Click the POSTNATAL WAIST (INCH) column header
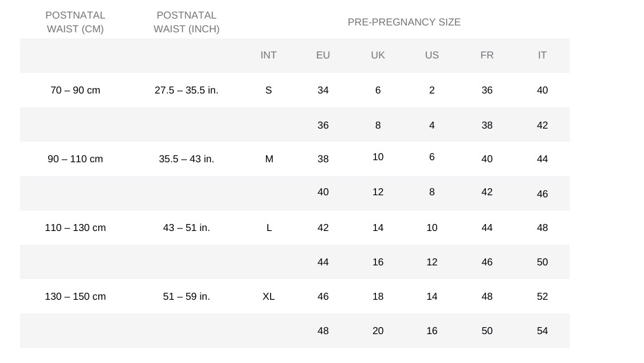This screenshot has height=363, width=644. (186, 22)
